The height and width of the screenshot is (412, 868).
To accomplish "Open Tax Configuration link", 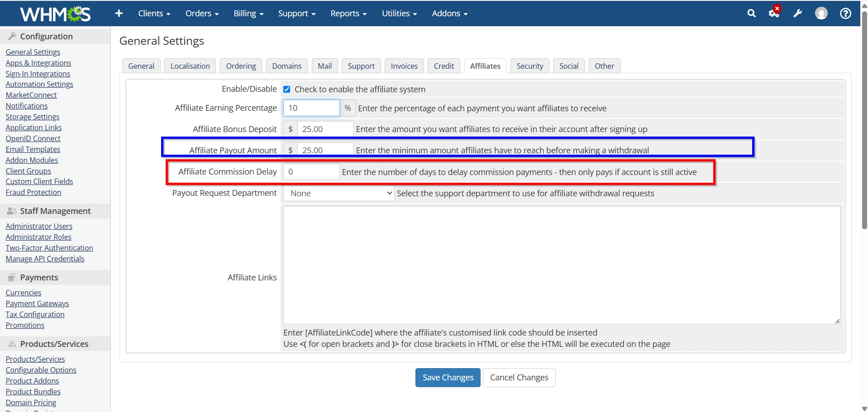I will pos(35,314).
